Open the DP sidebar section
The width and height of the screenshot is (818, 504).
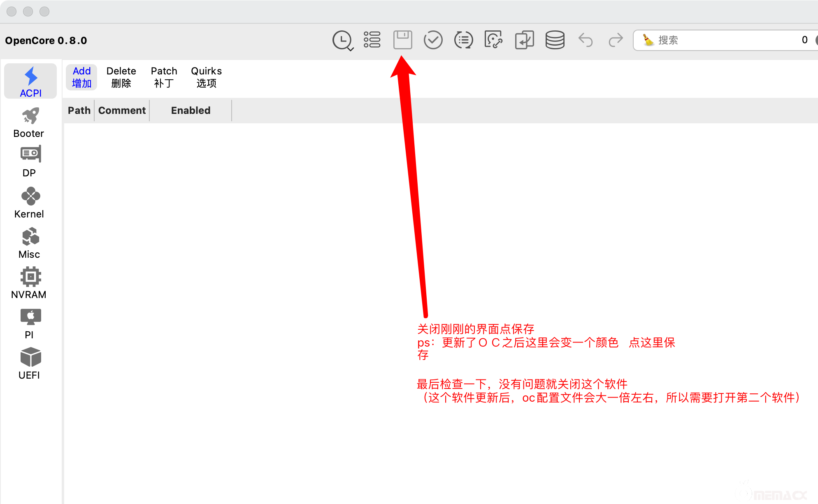pyautogui.click(x=29, y=162)
